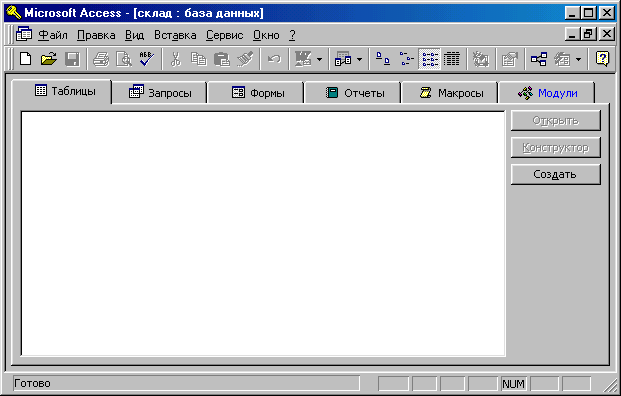Switch to the Запросы tab

(160, 93)
